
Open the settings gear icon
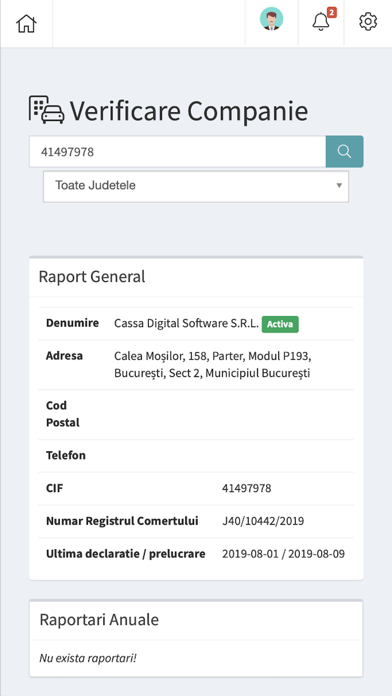point(368,21)
